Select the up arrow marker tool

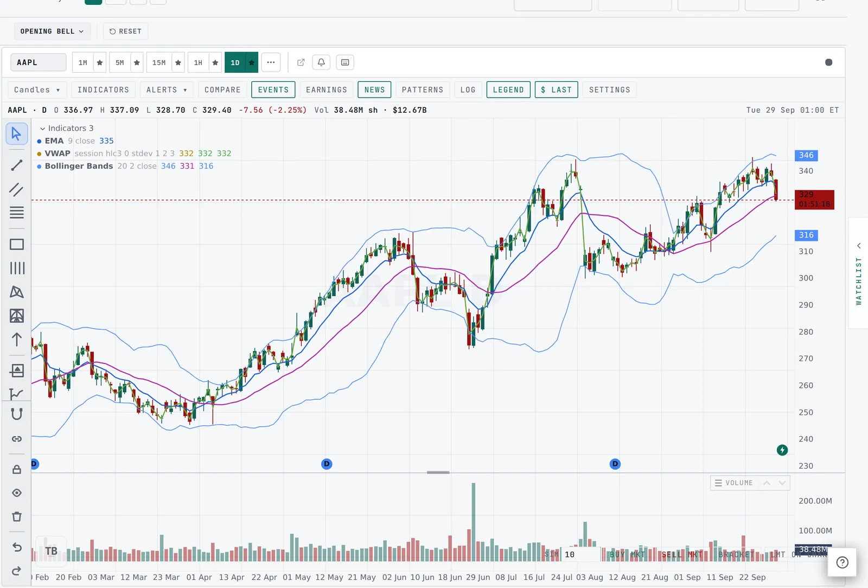click(x=17, y=340)
